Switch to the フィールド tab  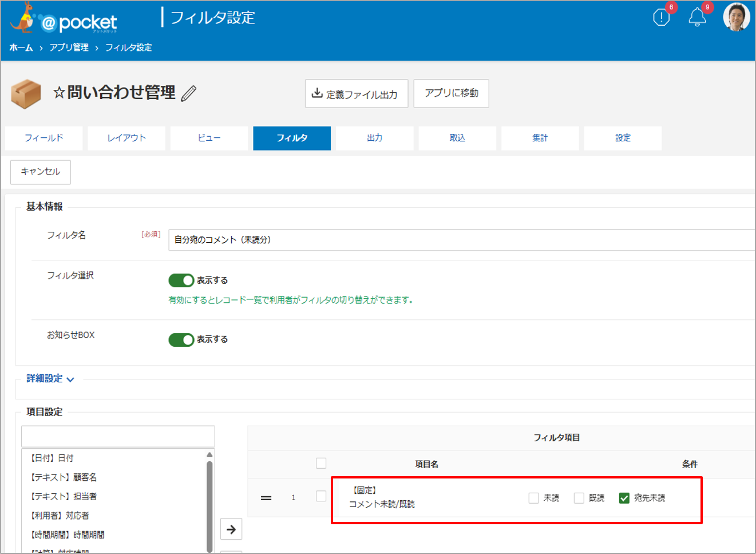(x=44, y=138)
